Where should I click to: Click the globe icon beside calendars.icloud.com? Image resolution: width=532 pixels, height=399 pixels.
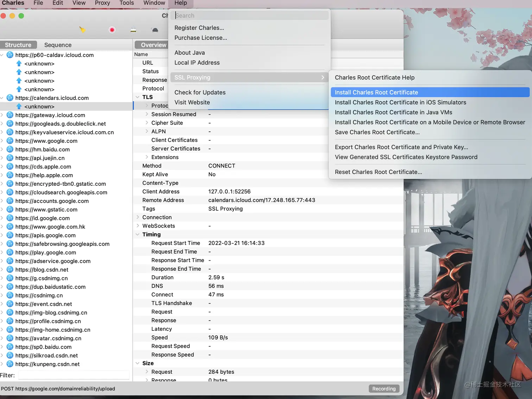pyautogui.click(x=10, y=98)
